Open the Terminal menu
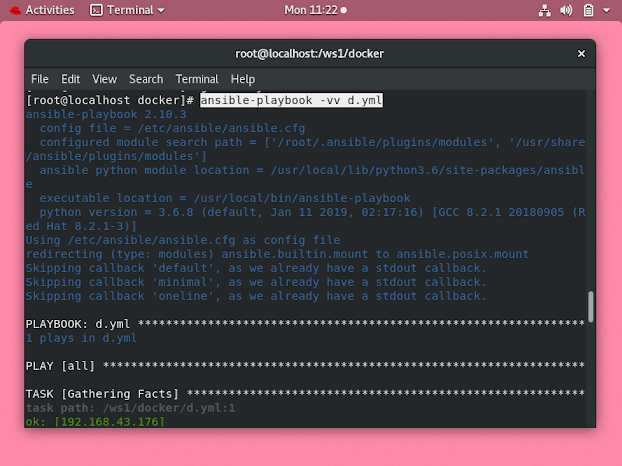This screenshot has width=622, height=466. coord(197,79)
